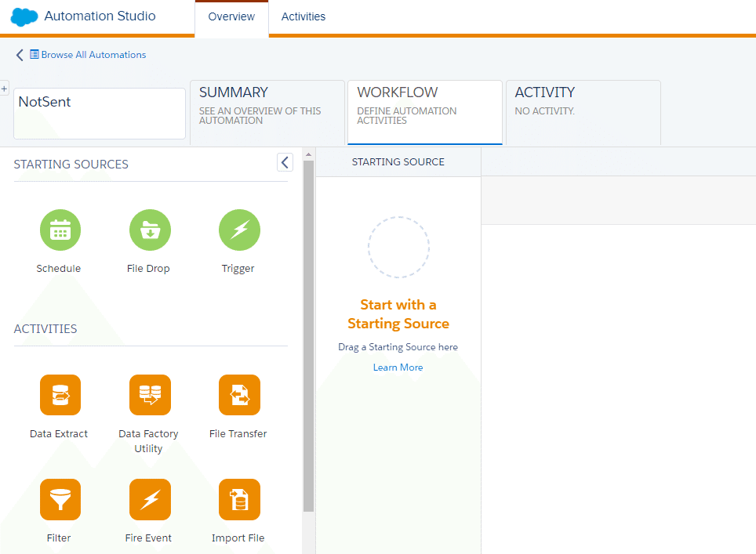This screenshot has width=756, height=554.
Task: Click the Filter label
Action: [59, 538]
